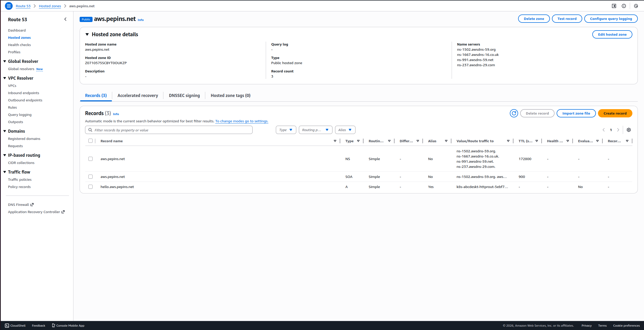Open the Alias filter dropdown selector
Viewport: 644px width, 330px height.
(x=345, y=130)
